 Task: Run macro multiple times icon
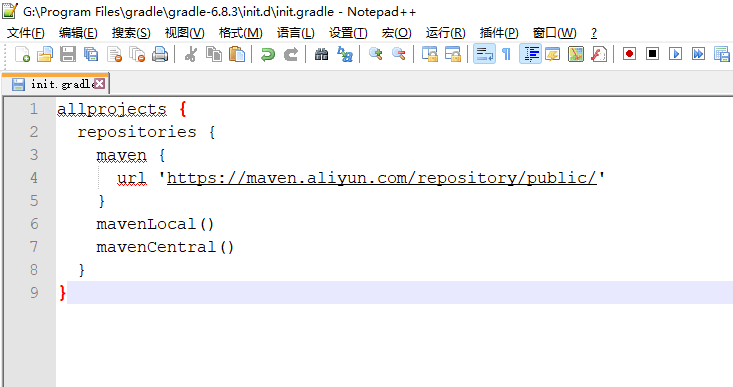pos(698,54)
